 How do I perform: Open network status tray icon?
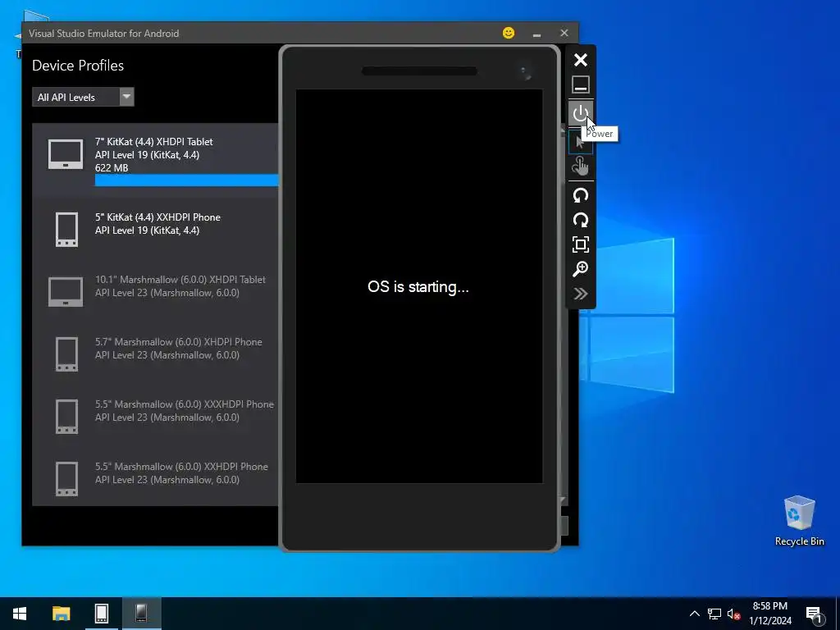[x=714, y=614]
